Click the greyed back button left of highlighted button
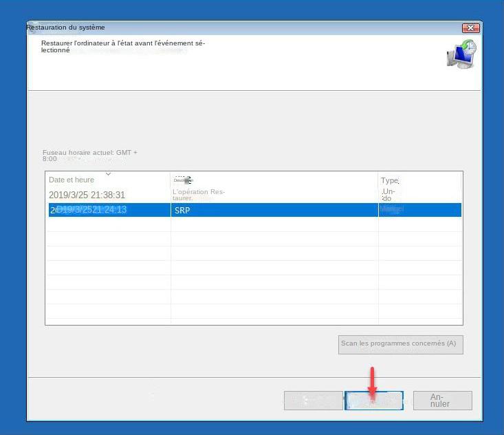Screen dimensions: 504x435 coord(314,401)
